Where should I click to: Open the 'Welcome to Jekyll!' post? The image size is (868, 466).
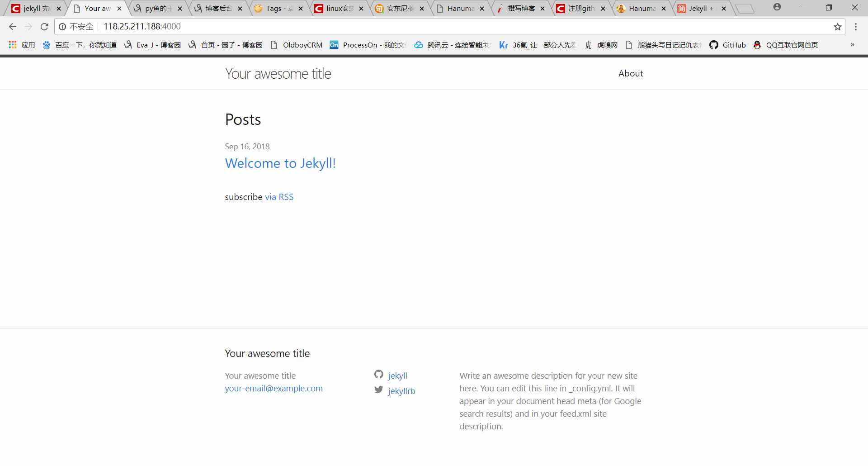(280, 163)
